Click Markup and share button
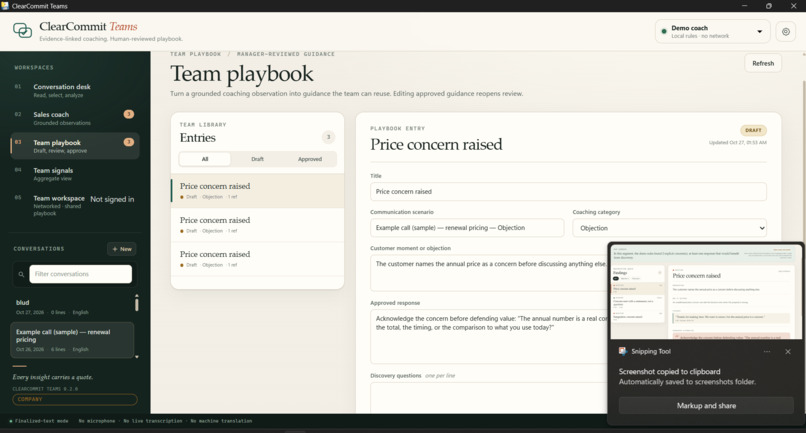Viewport: 806px width, 433px height. coord(706,406)
